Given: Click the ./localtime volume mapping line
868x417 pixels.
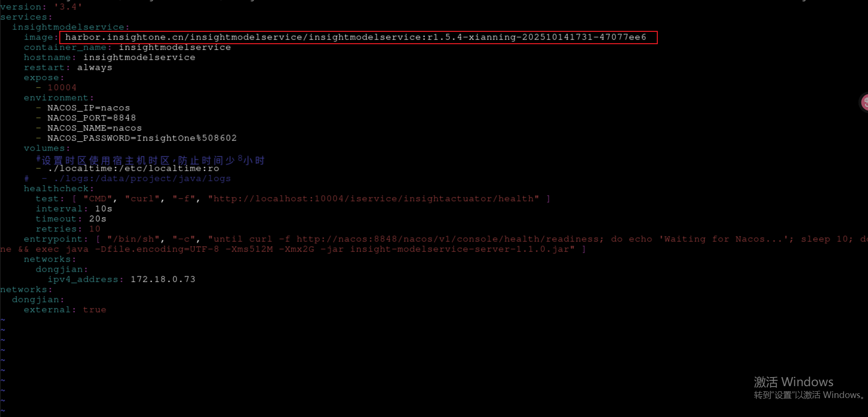Looking at the screenshot, I should tap(133, 169).
